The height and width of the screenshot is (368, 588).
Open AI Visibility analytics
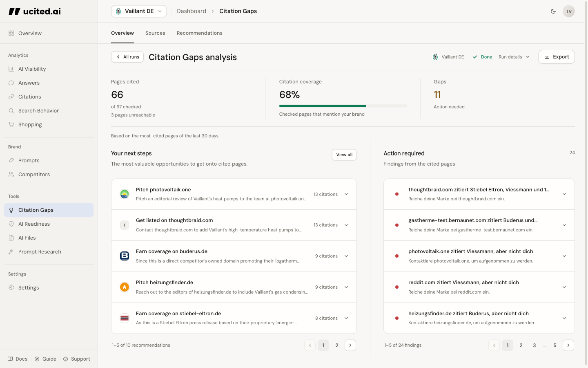point(49,69)
